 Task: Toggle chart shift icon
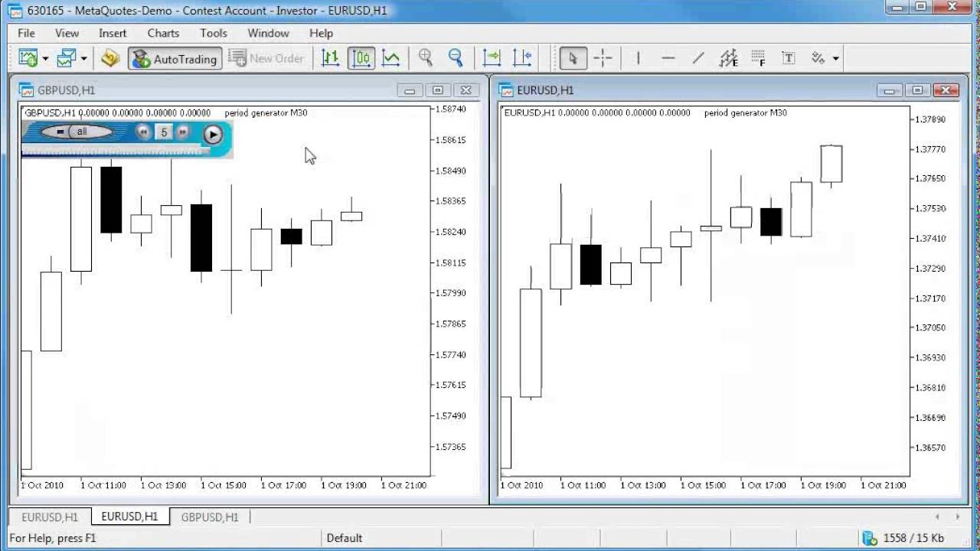pyautogui.click(x=521, y=58)
